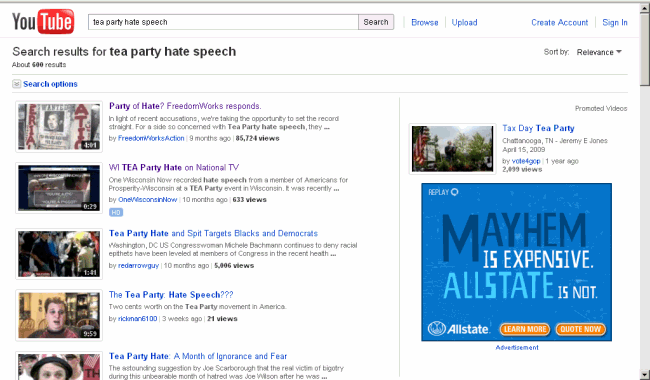Image resolution: width=650 pixels, height=380 pixels.
Task: Click the HD badge icon
Action: (x=116, y=213)
